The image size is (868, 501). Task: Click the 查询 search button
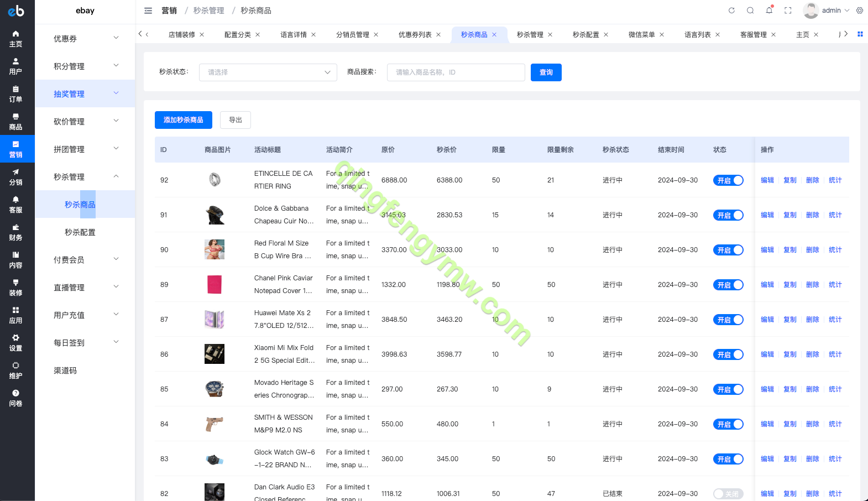pyautogui.click(x=546, y=72)
